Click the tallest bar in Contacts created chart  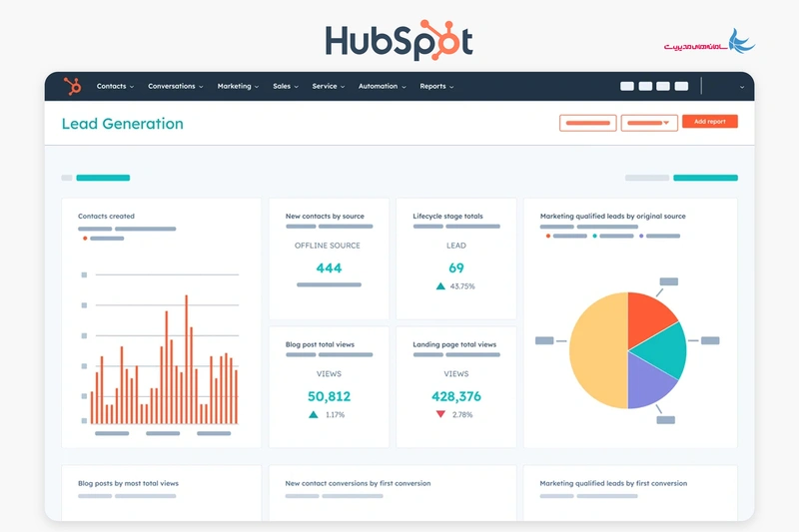point(187,359)
